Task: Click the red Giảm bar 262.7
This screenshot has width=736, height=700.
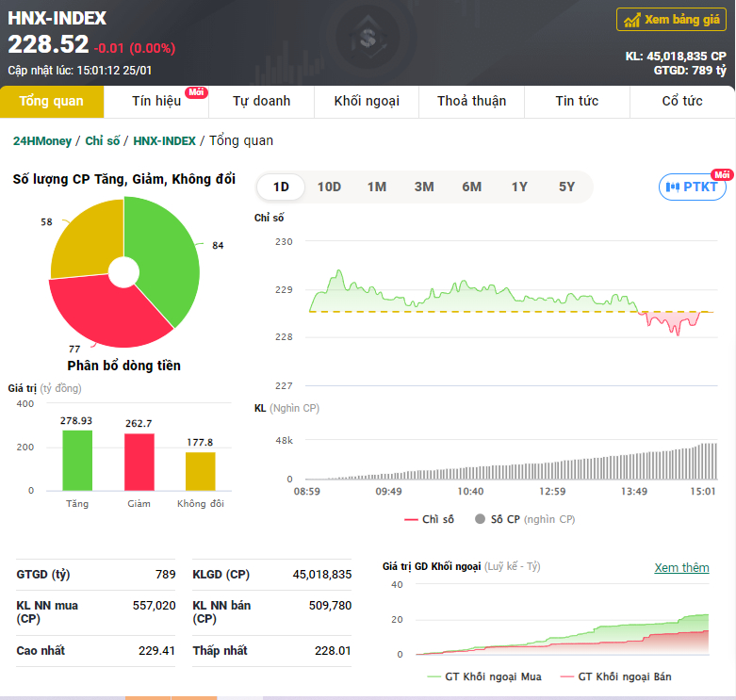Action: click(139, 463)
